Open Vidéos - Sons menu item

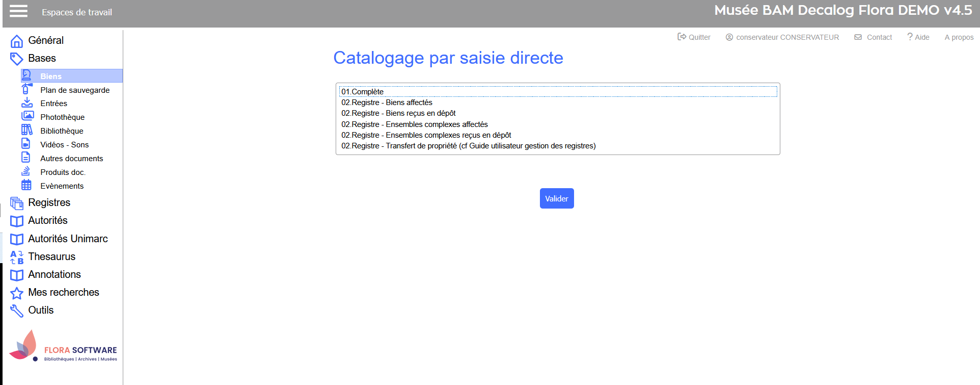click(65, 144)
